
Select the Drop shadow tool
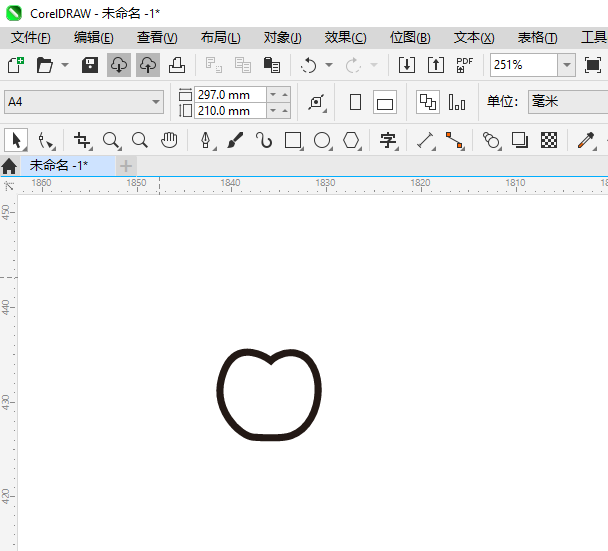[x=520, y=140]
